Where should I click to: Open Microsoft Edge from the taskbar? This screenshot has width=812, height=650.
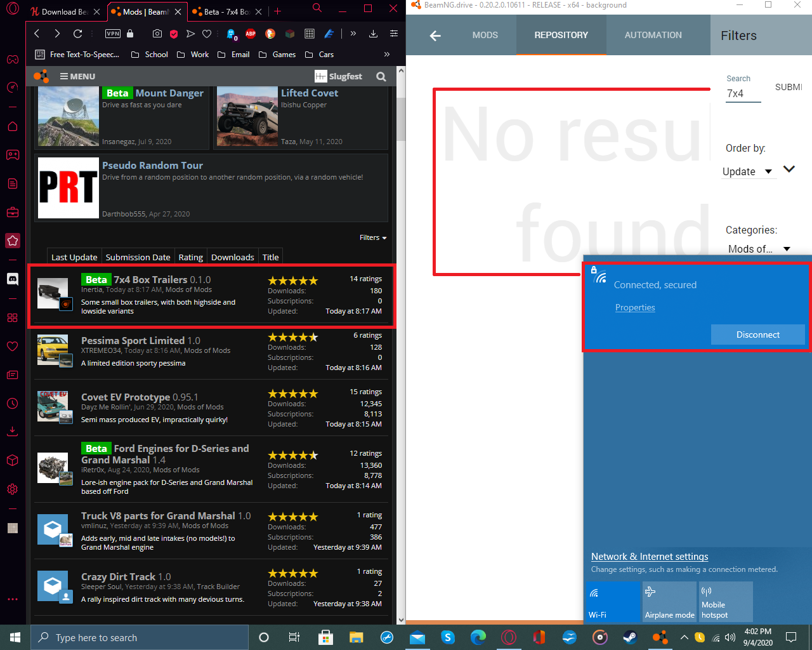point(478,637)
